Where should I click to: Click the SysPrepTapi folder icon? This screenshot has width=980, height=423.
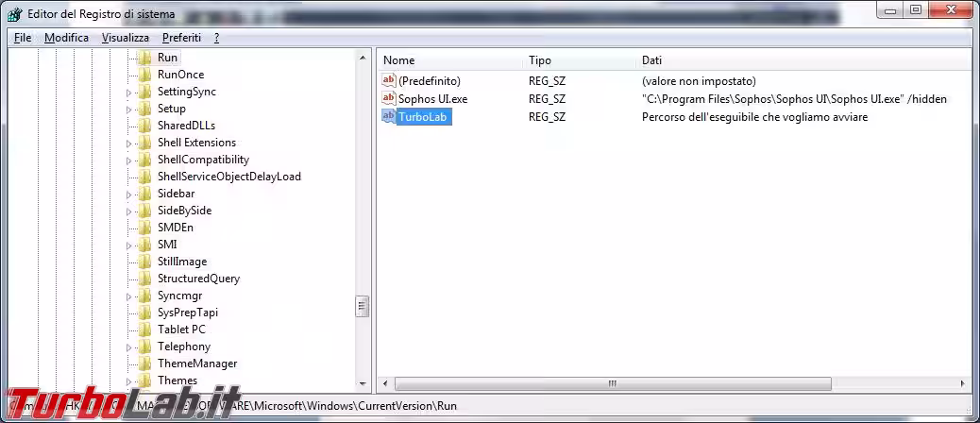pos(145,313)
